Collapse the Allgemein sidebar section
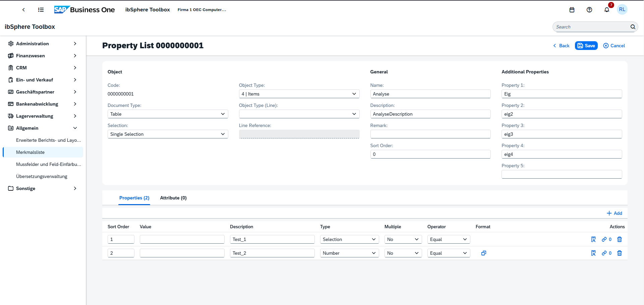 pyautogui.click(x=43, y=128)
